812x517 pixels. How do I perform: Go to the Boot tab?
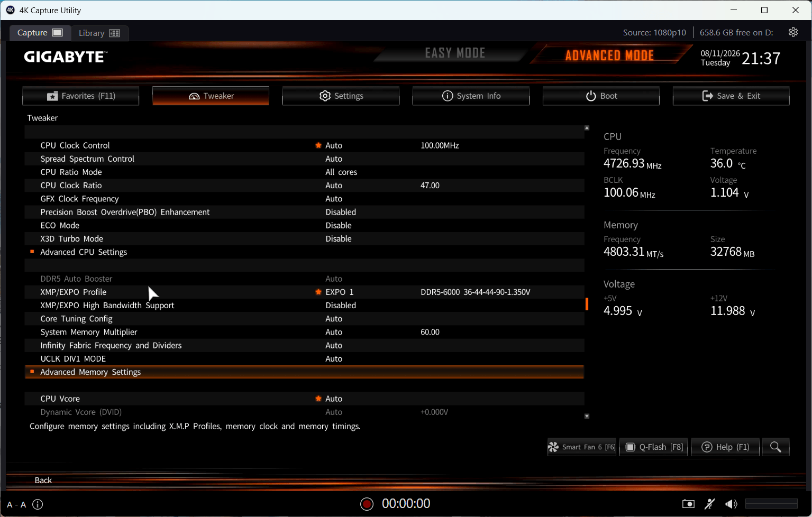click(x=601, y=96)
